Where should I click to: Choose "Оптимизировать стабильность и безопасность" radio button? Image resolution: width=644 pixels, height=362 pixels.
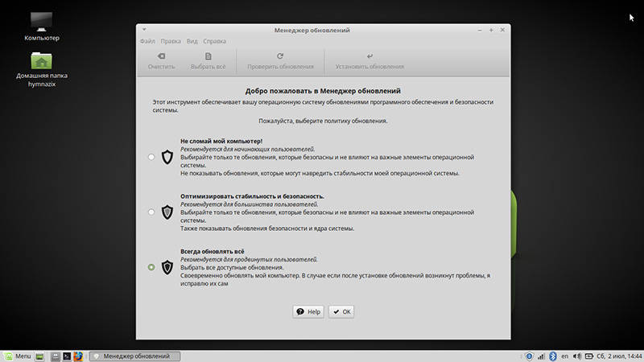click(x=151, y=212)
